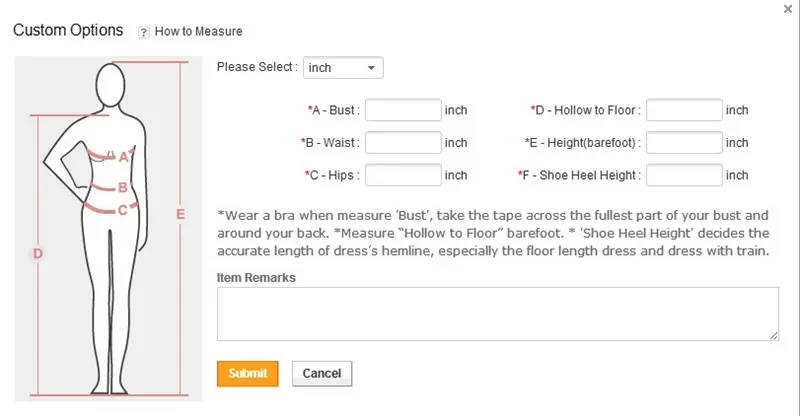The width and height of the screenshot is (800, 416).
Task: Click the B waist marker on the figure
Action: pos(122,186)
